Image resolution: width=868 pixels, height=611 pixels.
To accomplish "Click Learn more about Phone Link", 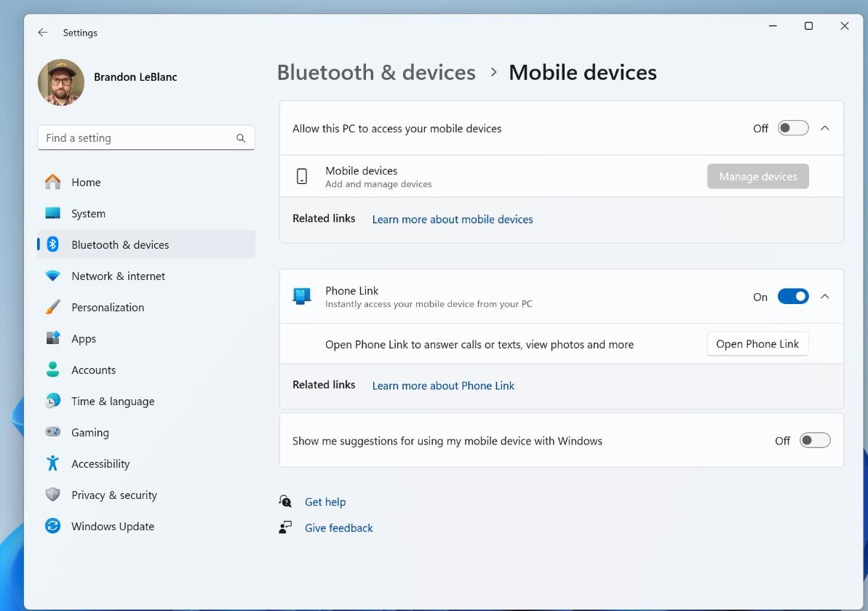I will (x=442, y=386).
